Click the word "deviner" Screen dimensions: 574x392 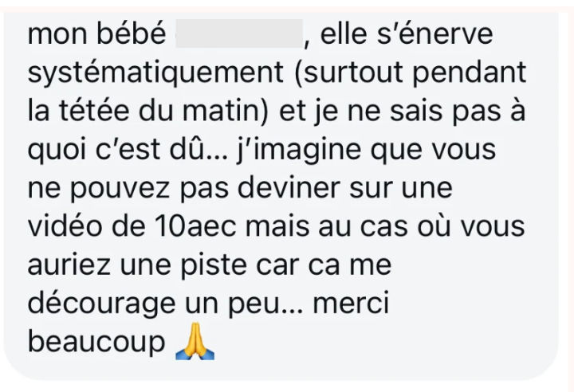click(289, 188)
